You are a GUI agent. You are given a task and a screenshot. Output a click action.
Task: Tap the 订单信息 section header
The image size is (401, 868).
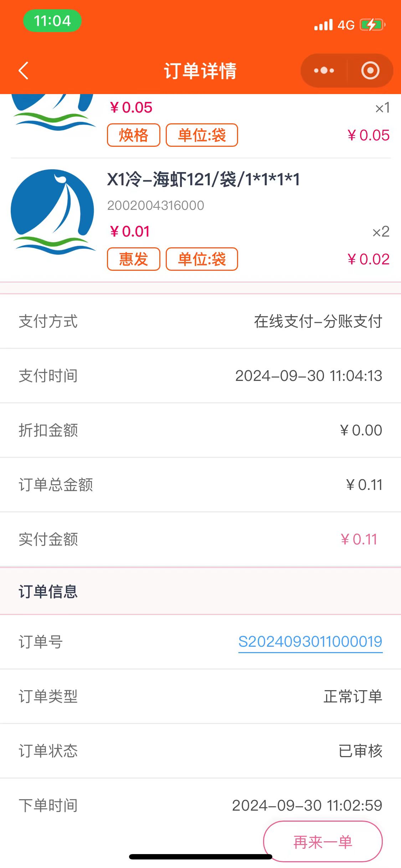(48, 591)
